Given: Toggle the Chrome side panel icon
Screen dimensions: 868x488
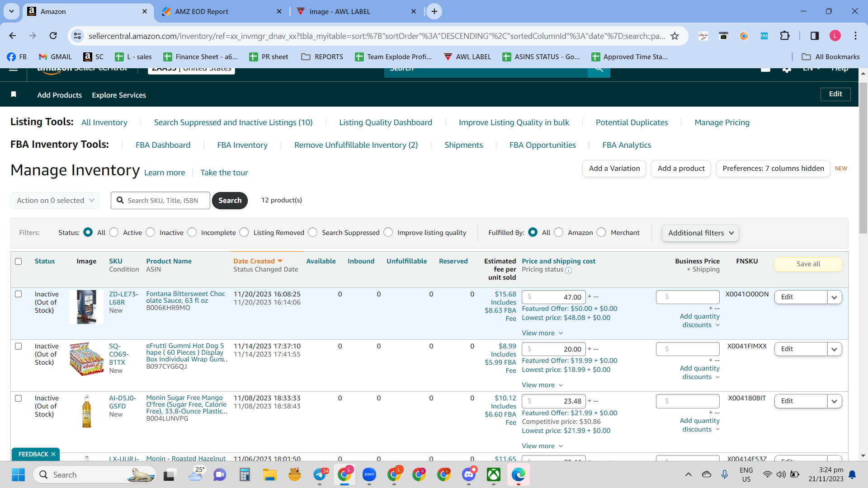Looking at the screenshot, I should tap(815, 36).
